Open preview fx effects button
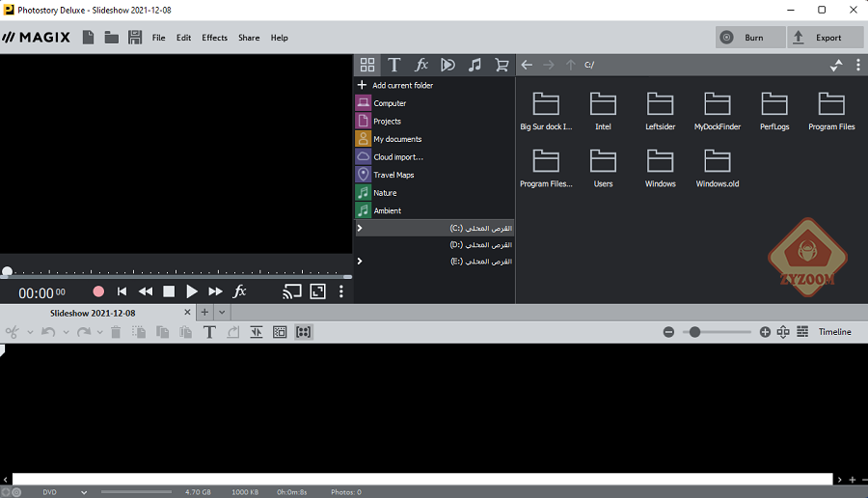The image size is (868, 498). [239, 291]
